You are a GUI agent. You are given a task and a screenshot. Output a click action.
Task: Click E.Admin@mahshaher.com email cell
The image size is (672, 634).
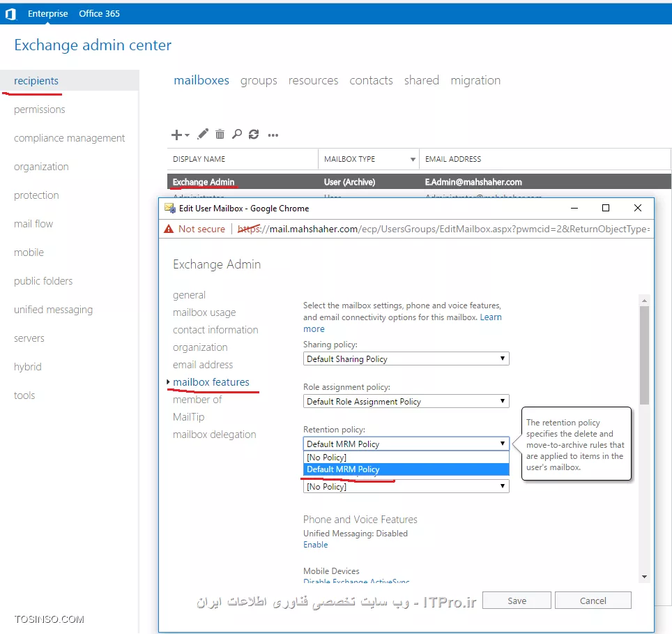pos(473,182)
